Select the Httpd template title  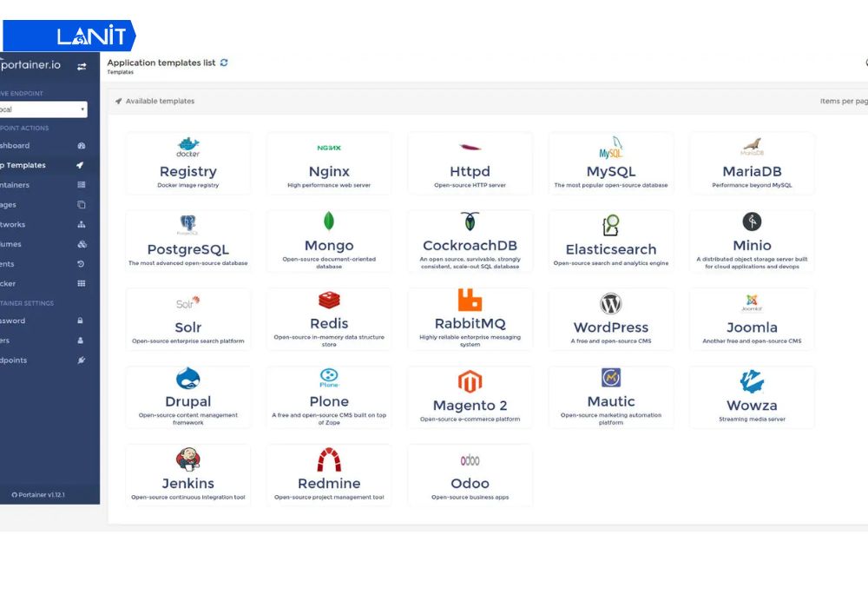pos(470,172)
